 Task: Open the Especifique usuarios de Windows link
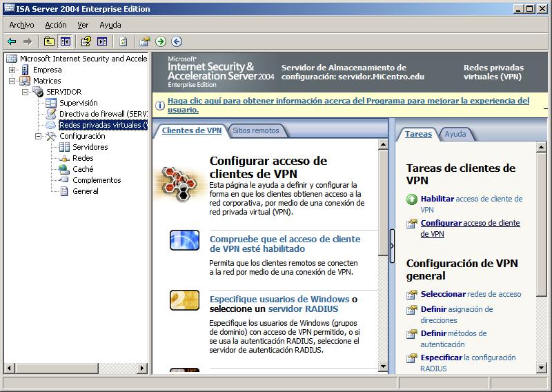279,299
